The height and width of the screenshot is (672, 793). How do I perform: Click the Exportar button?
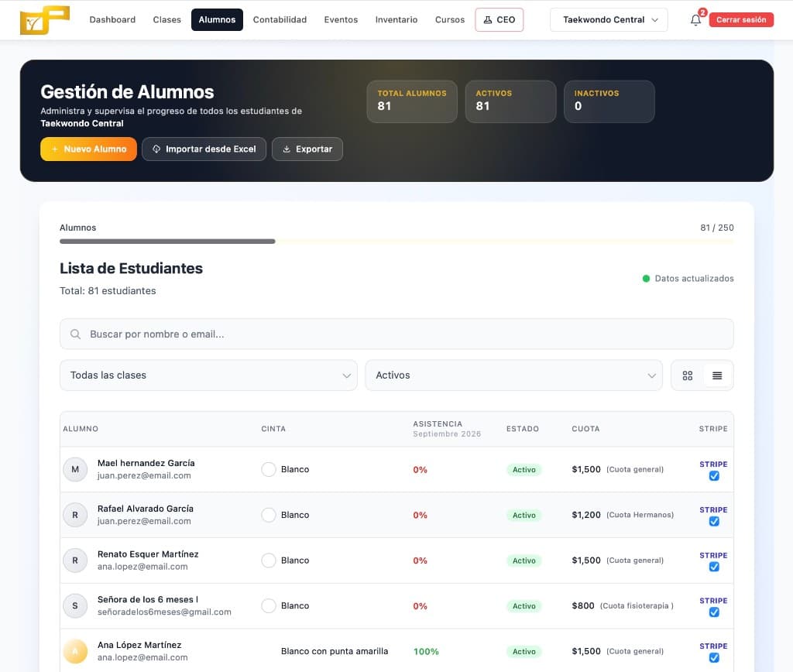coord(307,149)
